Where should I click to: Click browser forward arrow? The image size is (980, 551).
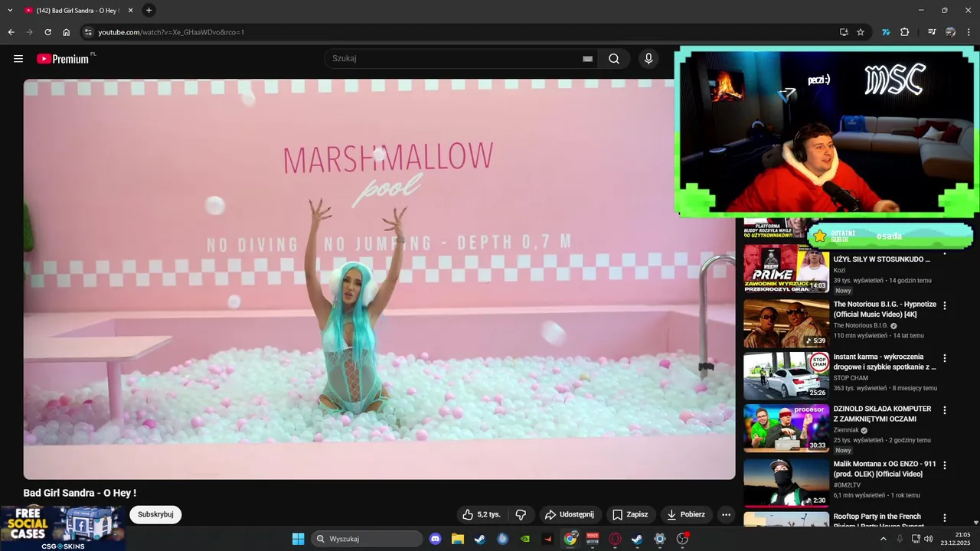(29, 32)
